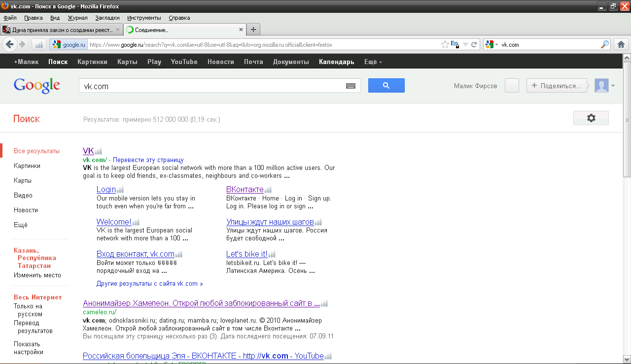Open YouTube in the Google black bar
Image resolution: width=631 pixels, height=364 pixels.
click(184, 62)
